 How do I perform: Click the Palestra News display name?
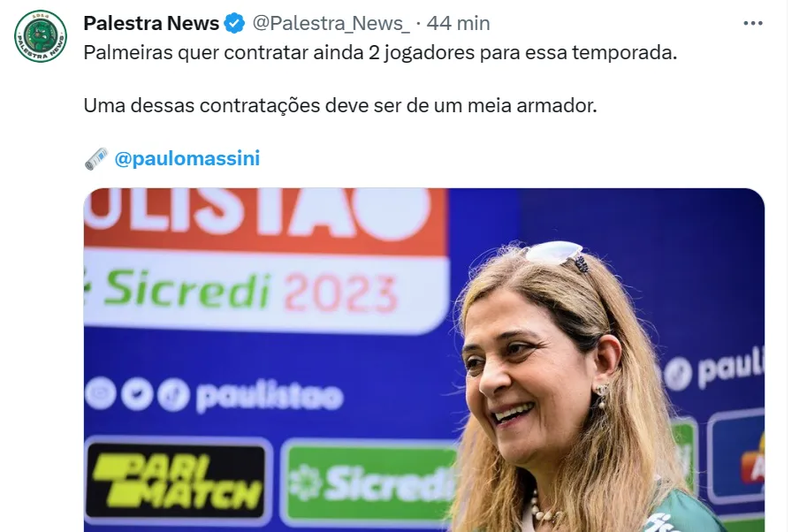point(151,23)
